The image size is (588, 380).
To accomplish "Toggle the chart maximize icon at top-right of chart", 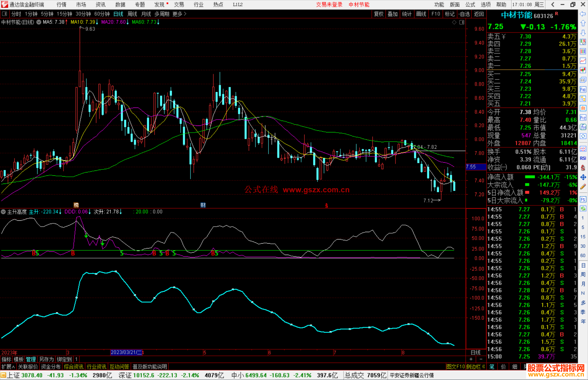I will point(462,22).
